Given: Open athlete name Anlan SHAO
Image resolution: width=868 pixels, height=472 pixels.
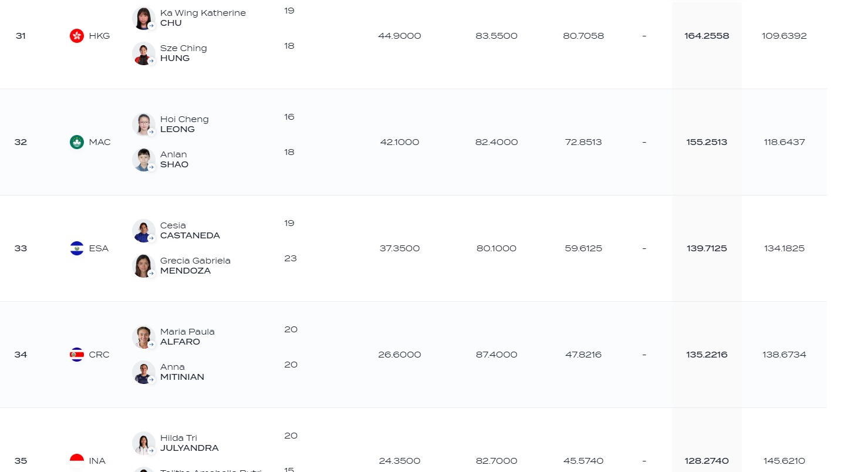Looking at the screenshot, I should coord(174,160).
